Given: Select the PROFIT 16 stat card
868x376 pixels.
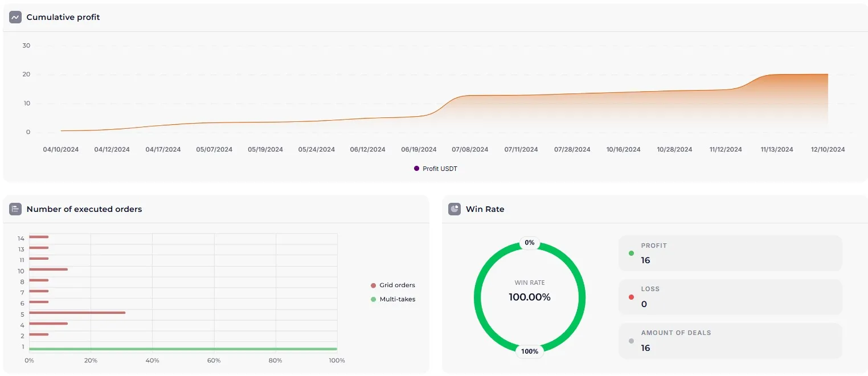Looking at the screenshot, I should coord(730,253).
